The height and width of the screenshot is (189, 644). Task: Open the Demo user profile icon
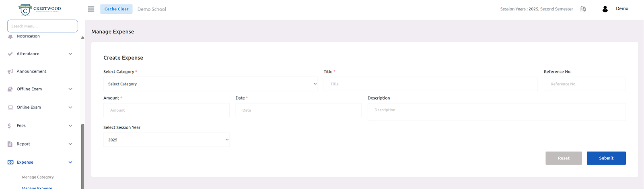click(x=605, y=9)
